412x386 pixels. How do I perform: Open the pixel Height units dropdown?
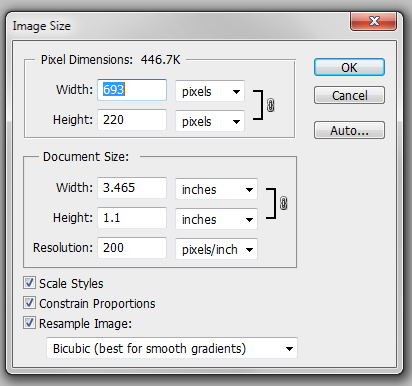coord(210,121)
